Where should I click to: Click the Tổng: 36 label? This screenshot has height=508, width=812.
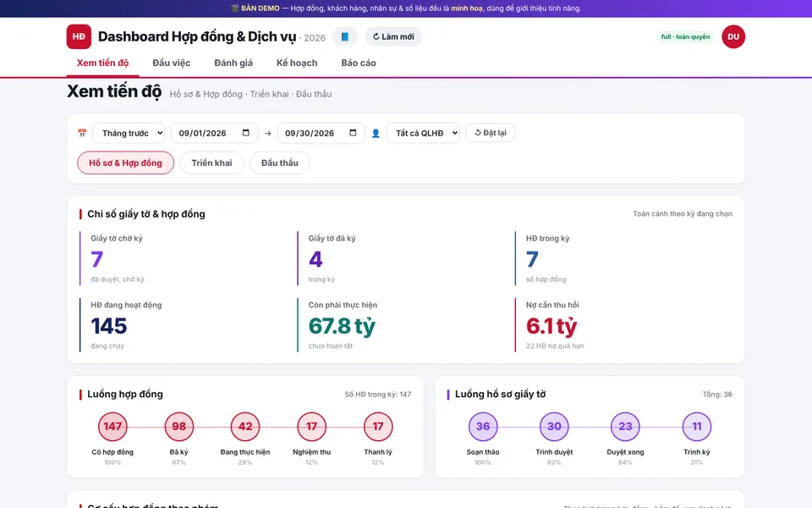tap(717, 395)
